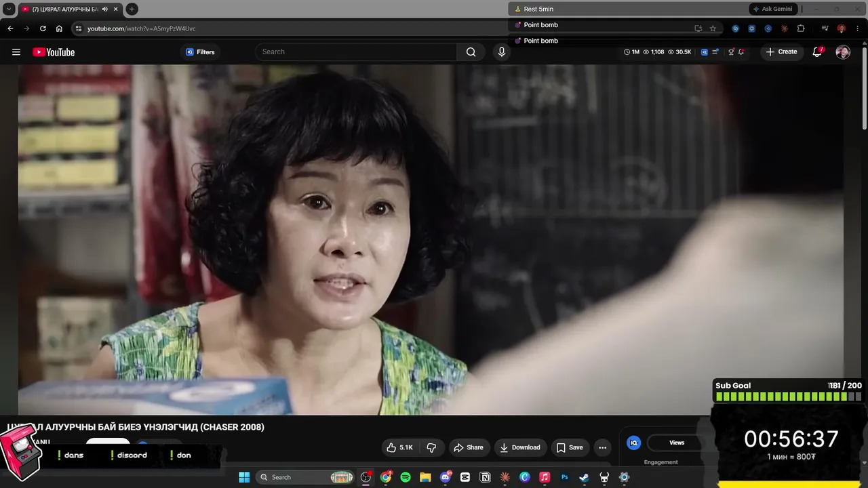This screenshot has width=868, height=488.
Task: Click the Chrome address bar URL
Action: [142, 28]
